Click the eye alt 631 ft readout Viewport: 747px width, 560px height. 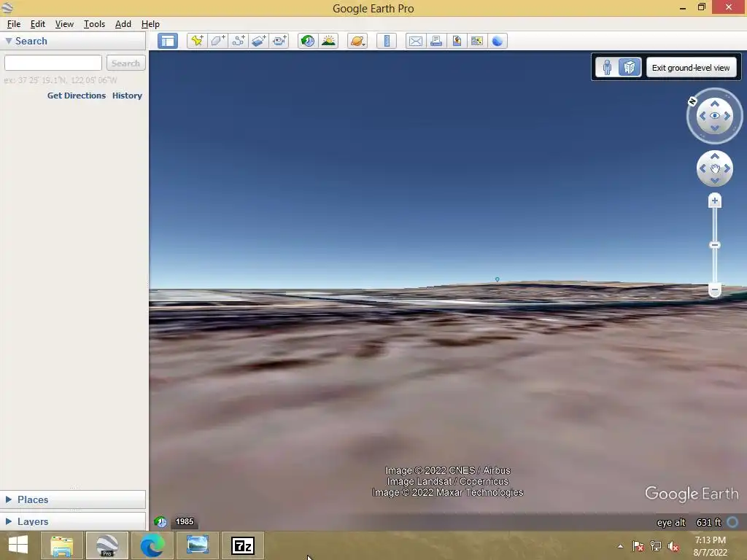click(x=689, y=522)
